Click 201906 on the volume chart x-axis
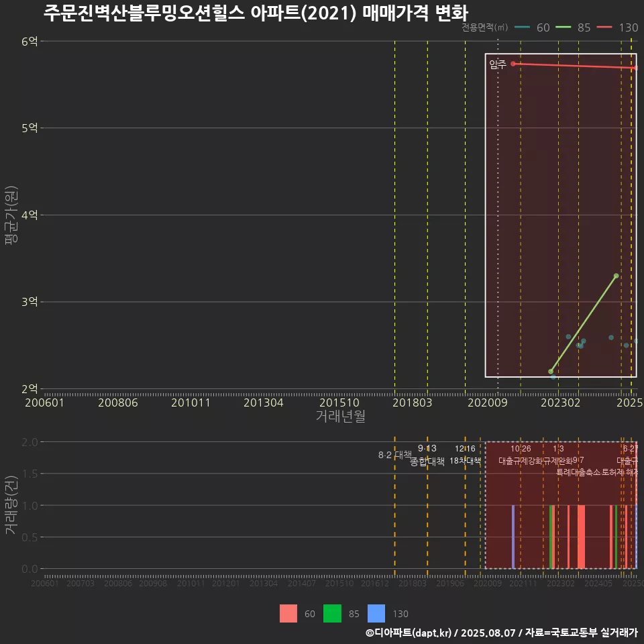The width and height of the screenshot is (644, 644). coord(449,583)
